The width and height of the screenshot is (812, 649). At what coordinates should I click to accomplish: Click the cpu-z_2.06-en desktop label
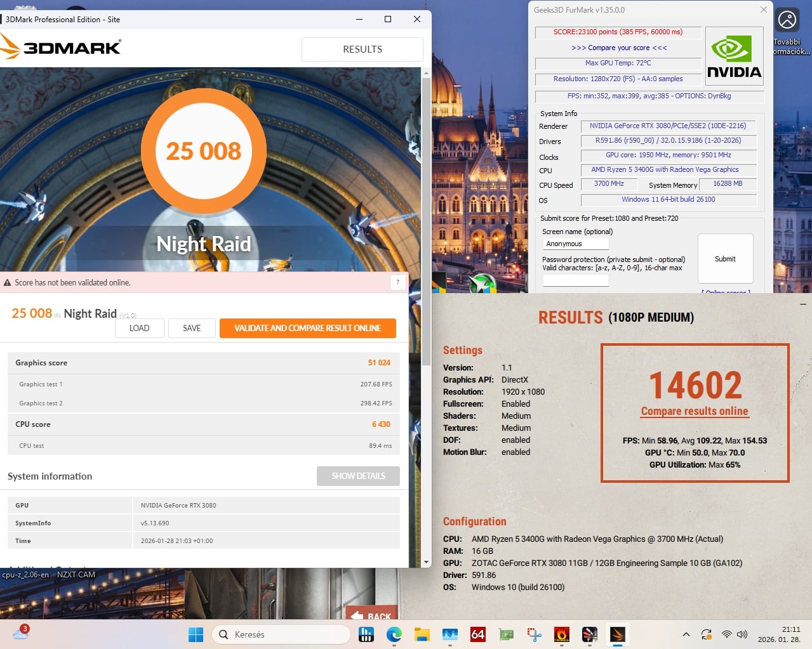tap(25, 575)
